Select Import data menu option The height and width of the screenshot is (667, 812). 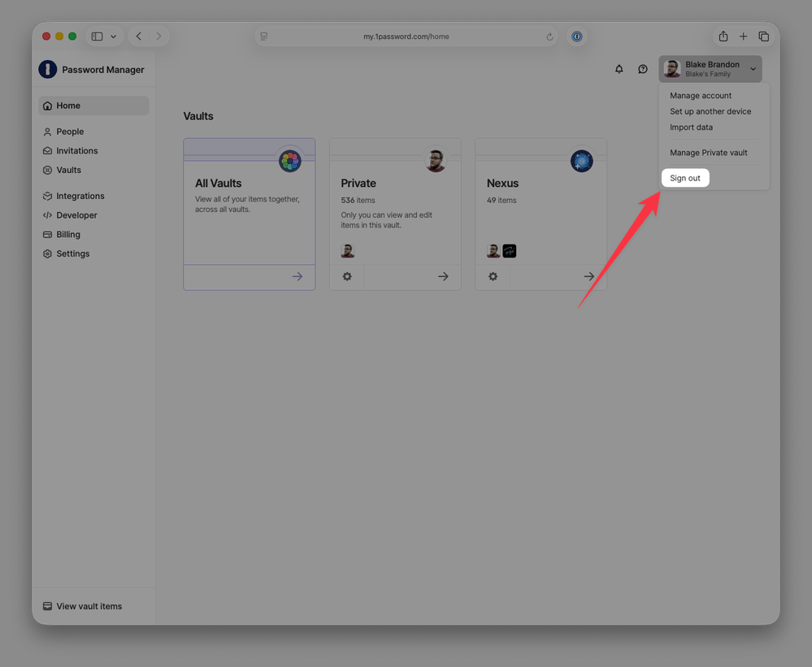(x=691, y=128)
